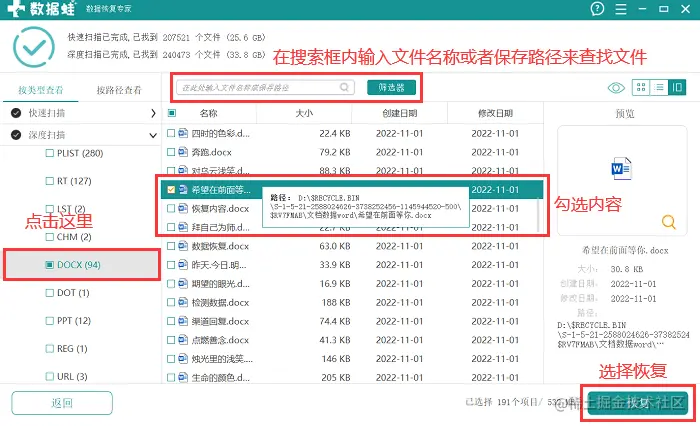Toggle the DOCX (94) type checkbox
The width and height of the screenshot is (700, 426).
pos(50,265)
